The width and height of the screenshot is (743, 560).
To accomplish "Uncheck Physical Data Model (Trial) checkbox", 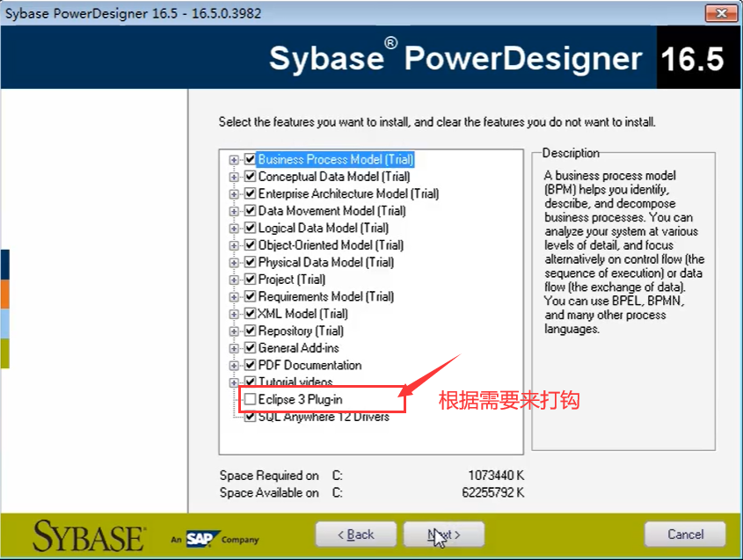I will click(x=251, y=262).
